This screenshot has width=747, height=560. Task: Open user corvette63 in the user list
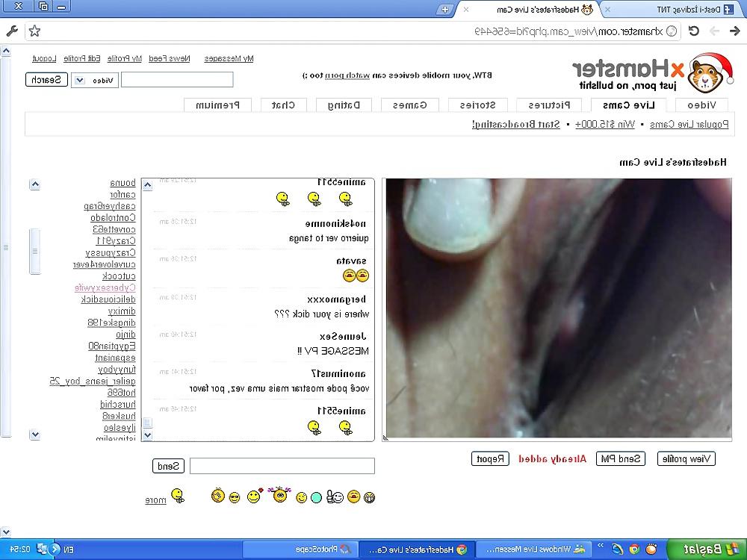[x=114, y=229]
